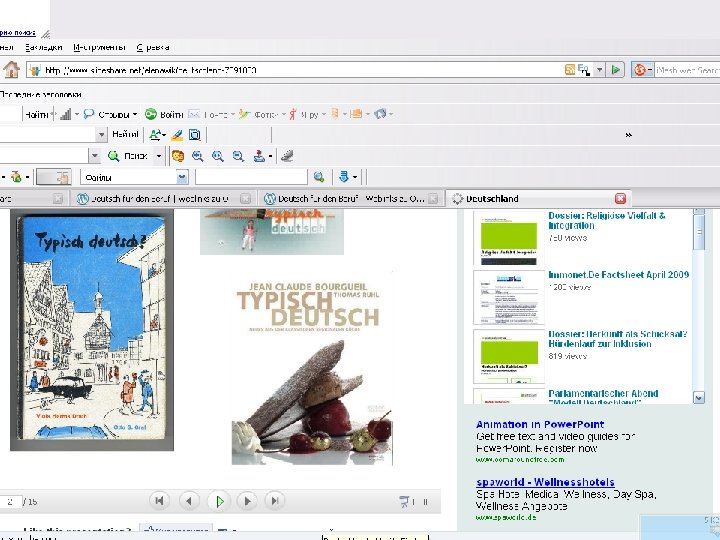Open the Инструменты menu
The image size is (720, 540).
coord(99,47)
